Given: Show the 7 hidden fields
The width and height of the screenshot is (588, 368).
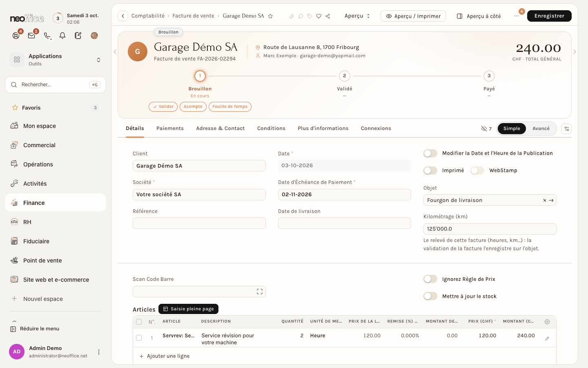Looking at the screenshot, I should 486,129.
